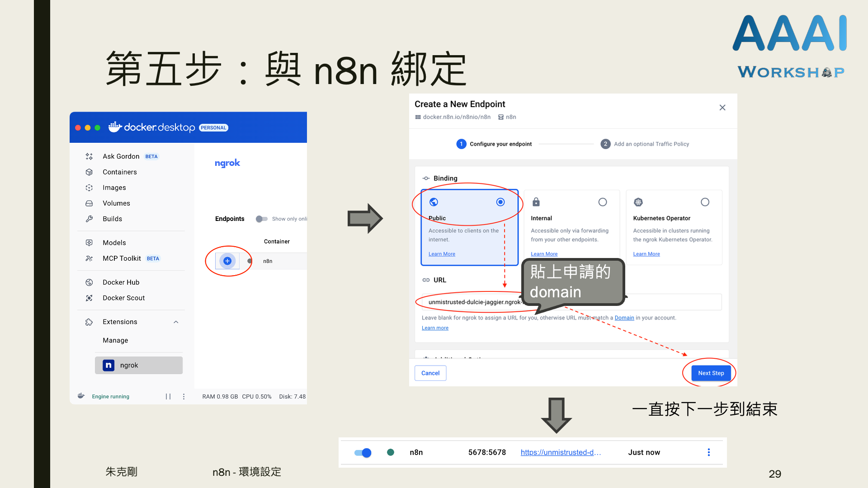Viewport: 868px width, 488px height.
Task: Open the n8n endpoint three-dot menu
Action: point(708,452)
